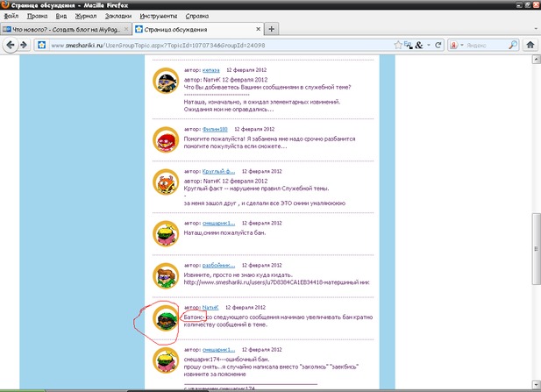Click the site identity icon in address bar
Image resolution: width=541 pixels, height=392 pixels.
pyautogui.click(x=42, y=45)
